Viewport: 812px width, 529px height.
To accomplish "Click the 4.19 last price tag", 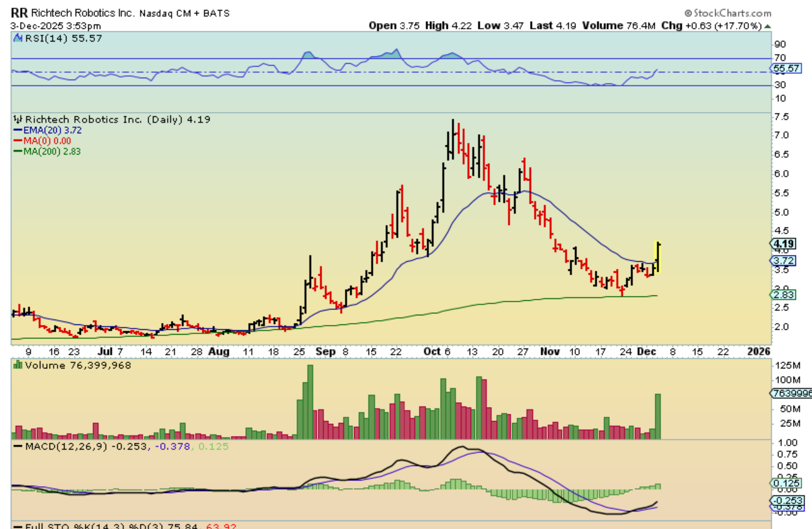I will pyautogui.click(x=783, y=244).
